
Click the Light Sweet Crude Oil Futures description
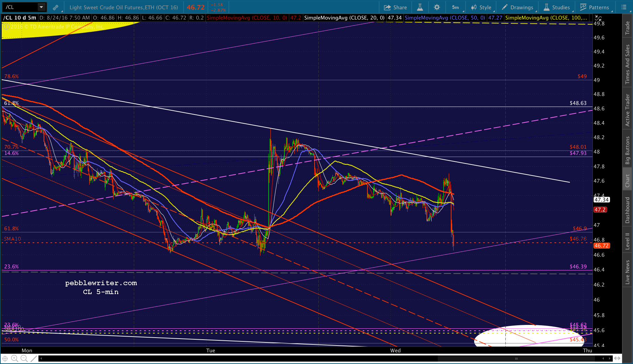coord(124,7)
